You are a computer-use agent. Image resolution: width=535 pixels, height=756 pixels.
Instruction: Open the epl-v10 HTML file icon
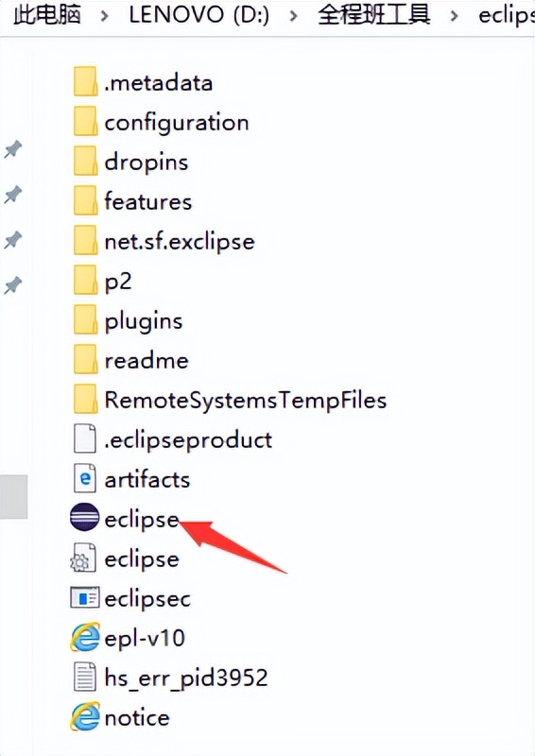(85, 638)
